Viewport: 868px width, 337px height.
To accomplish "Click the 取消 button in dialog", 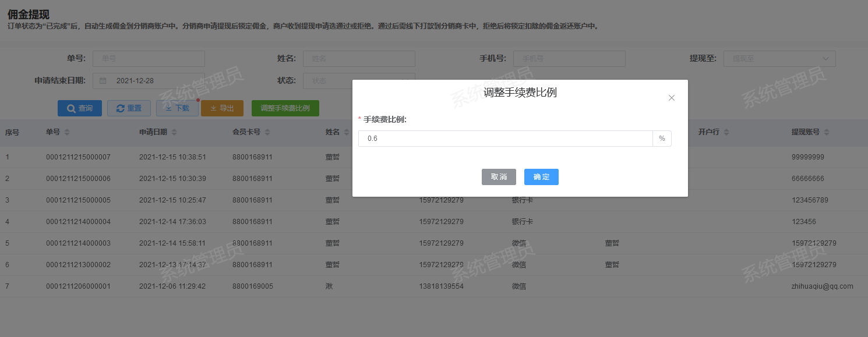I will pos(499,177).
